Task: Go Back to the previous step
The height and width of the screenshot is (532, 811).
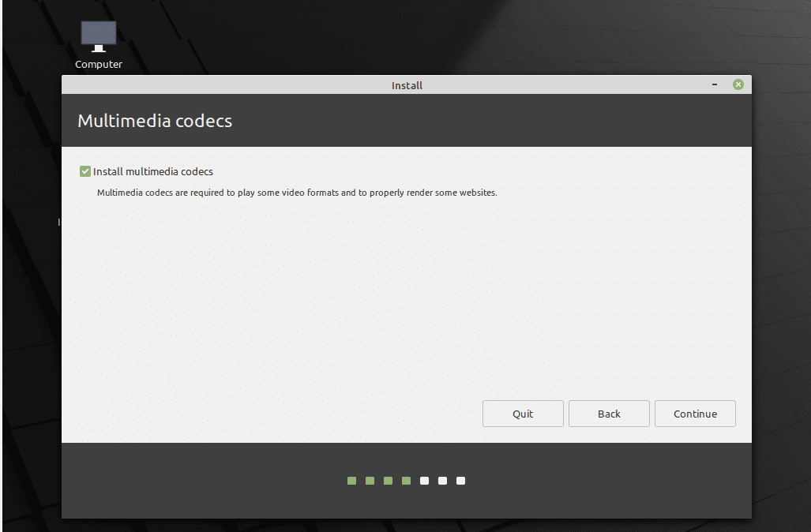Action: tap(609, 413)
